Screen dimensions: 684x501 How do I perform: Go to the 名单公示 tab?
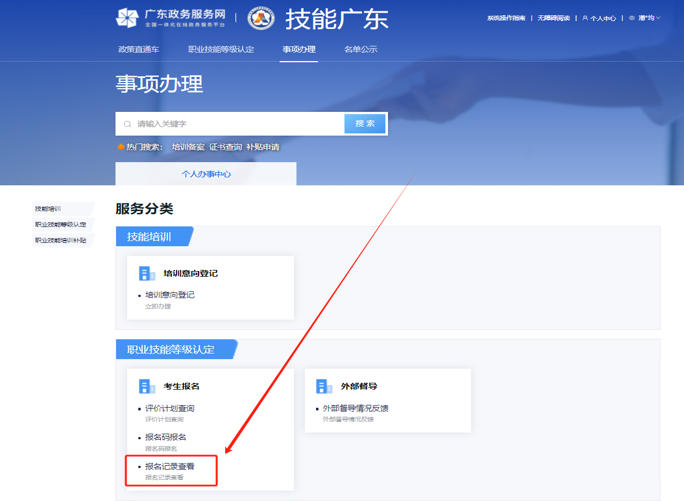(361, 49)
